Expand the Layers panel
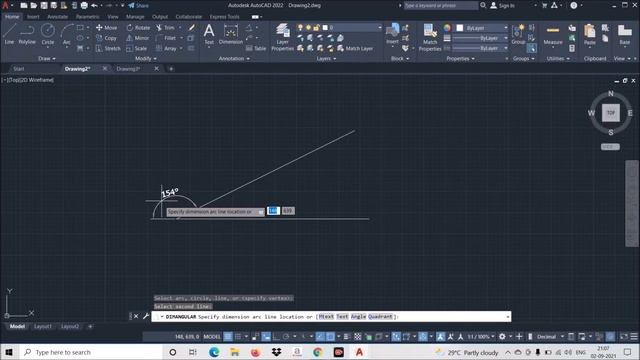The image size is (640, 360). (327, 58)
